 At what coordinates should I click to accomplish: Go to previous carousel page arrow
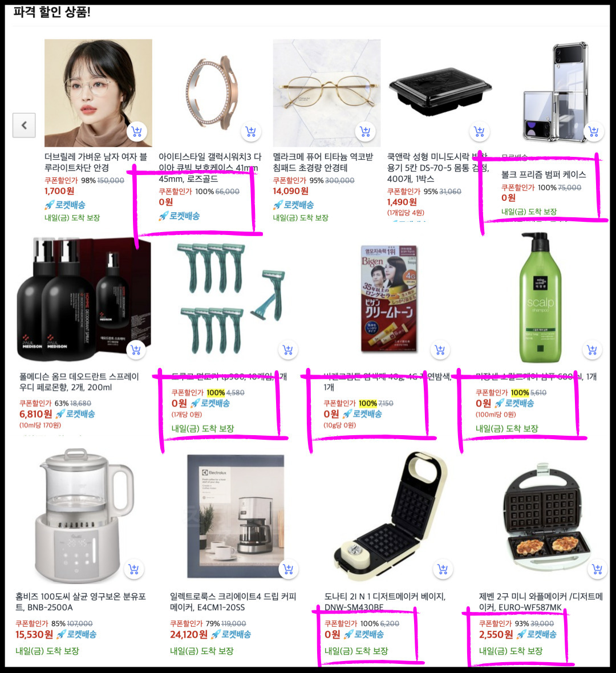click(x=24, y=125)
